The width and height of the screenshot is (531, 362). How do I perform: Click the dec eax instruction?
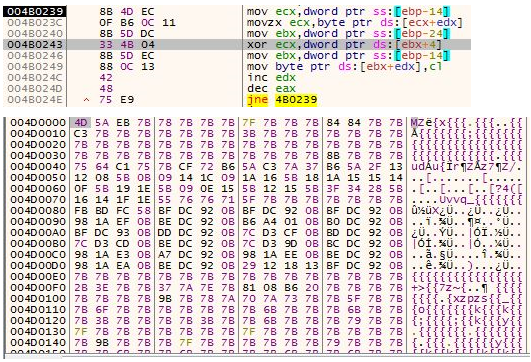pyautogui.click(x=271, y=88)
